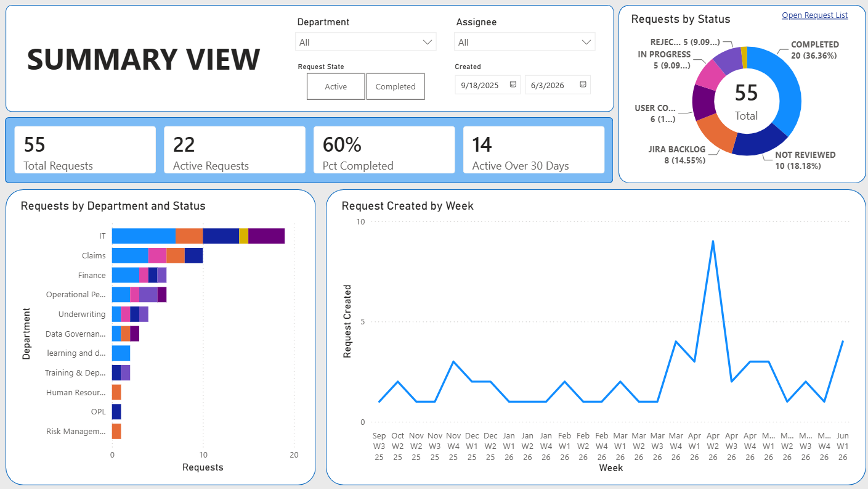The height and width of the screenshot is (489, 868).
Task: Click the Human Resour... orange bar
Action: click(x=116, y=392)
